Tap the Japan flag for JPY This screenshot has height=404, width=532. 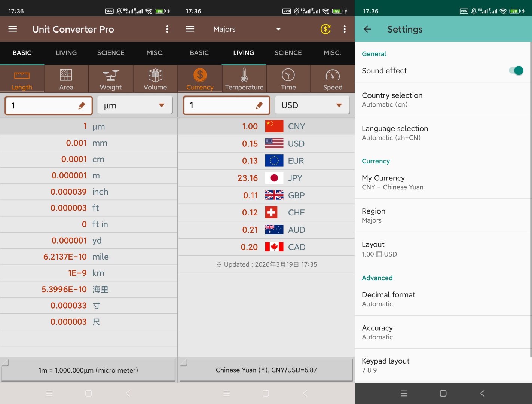point(274,178)
